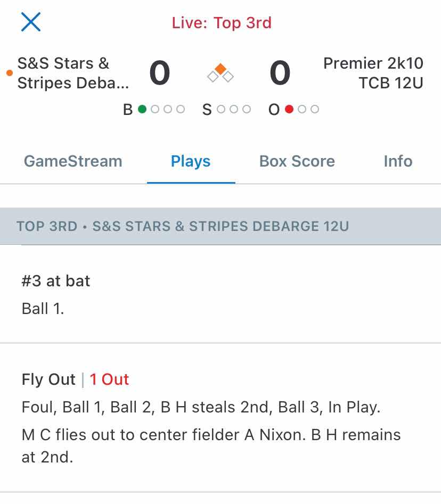This screenshot has height=504, width=441.
Task: Open the Fly Out play entry
Action: (220, 418)
